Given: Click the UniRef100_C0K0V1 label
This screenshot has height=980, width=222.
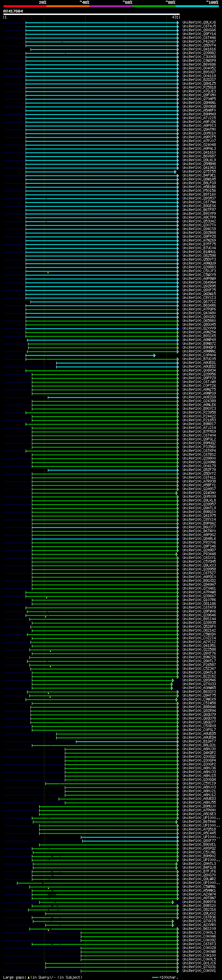Looking at the screenshot, I should pos(199,971).
